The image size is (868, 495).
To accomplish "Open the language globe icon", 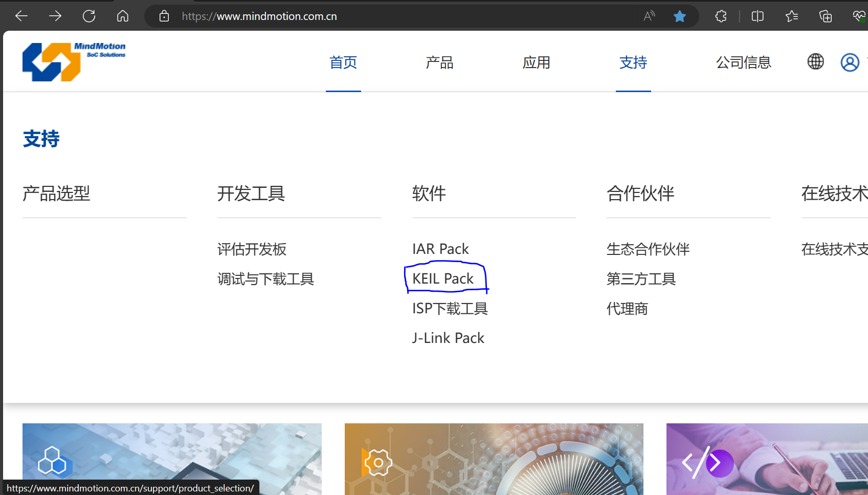I will tap(815, 61).
